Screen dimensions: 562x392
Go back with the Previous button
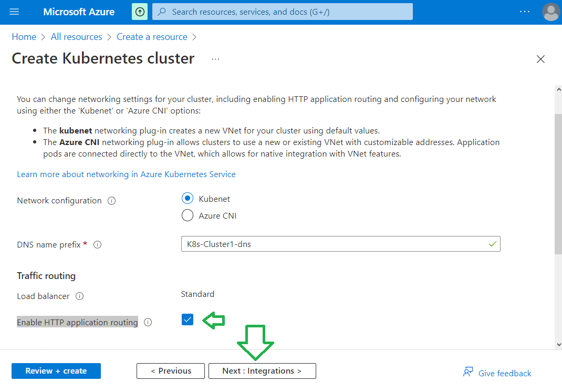click(x=171, y=371)
